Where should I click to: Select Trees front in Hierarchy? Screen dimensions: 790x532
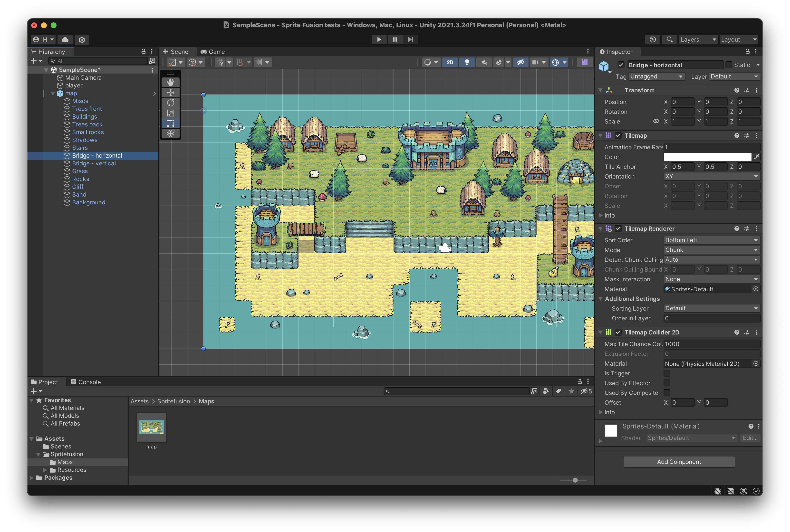tap(87, 109)
